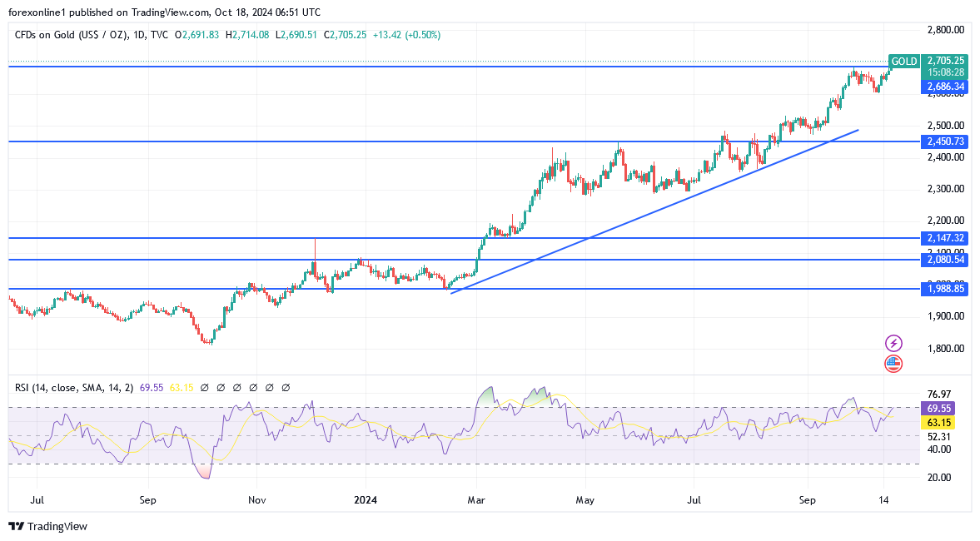Click the purple 69.55 RSI axis label
This screenshot has width=980, height=541.
coord(938,409)
